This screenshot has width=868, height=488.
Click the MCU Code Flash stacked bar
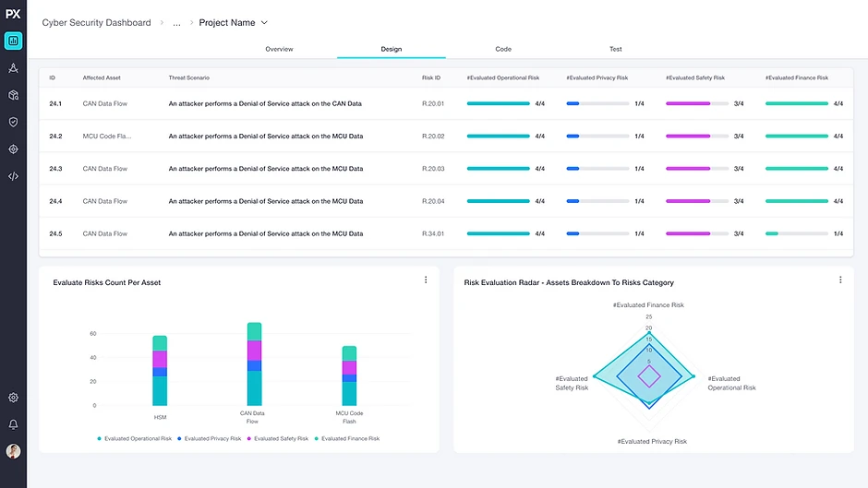349,375
